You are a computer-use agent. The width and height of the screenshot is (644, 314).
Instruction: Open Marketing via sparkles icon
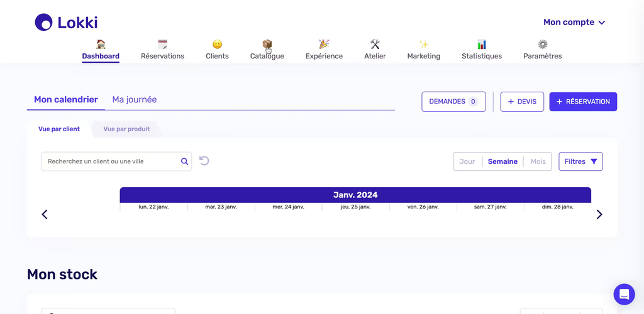pos(424,45)
